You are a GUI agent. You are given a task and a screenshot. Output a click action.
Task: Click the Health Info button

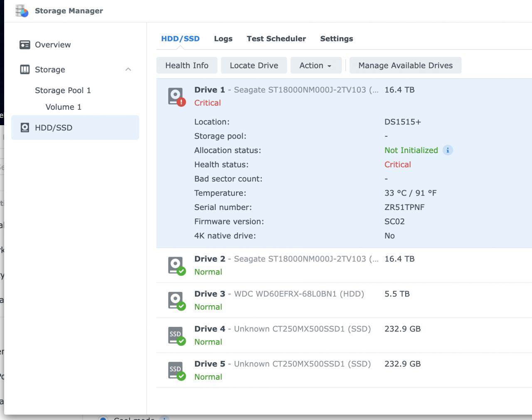187,65
